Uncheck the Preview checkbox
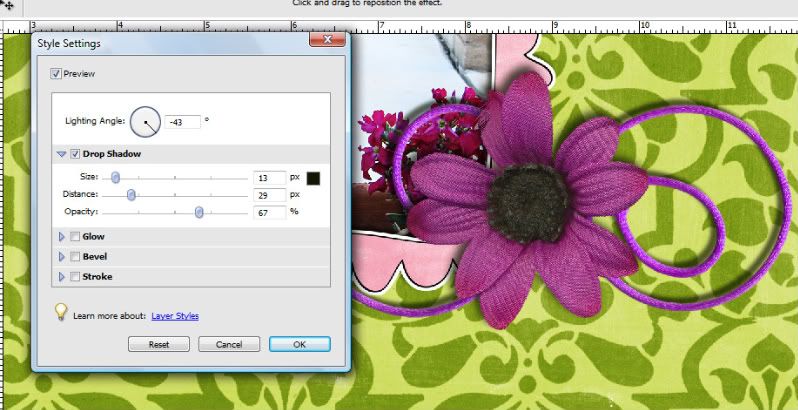798x410 pixels. [x=55, y=74]
